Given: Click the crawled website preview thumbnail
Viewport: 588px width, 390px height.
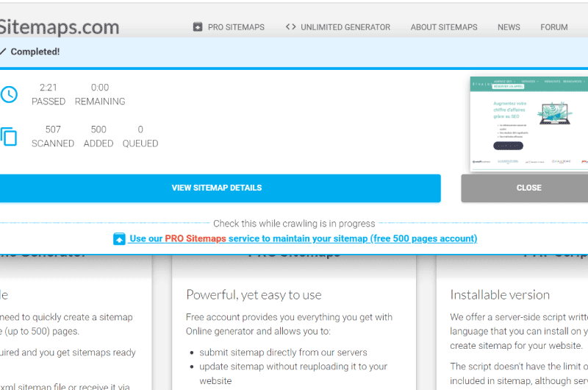Looking at the screenshot, I should (x=528, y=124).
